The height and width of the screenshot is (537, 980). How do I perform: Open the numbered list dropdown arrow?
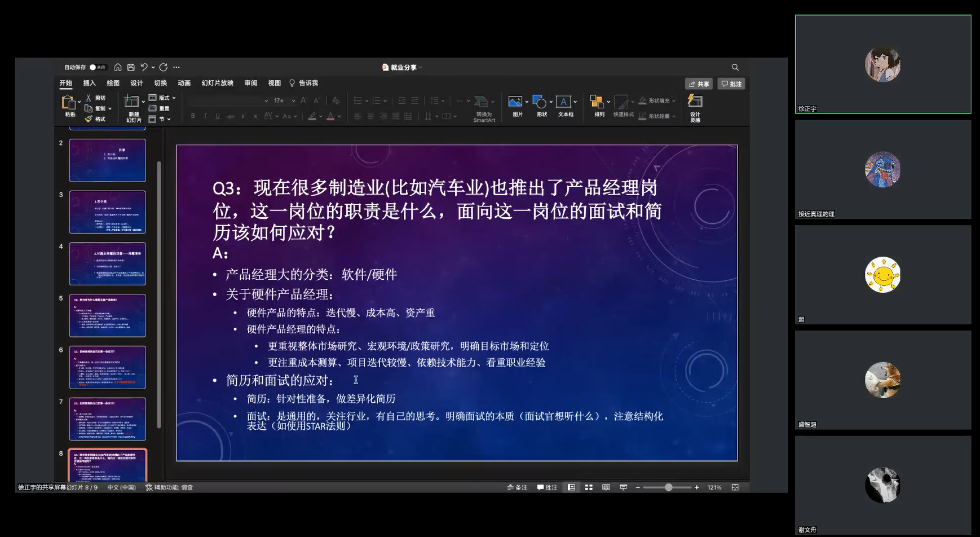pos(385,101)
